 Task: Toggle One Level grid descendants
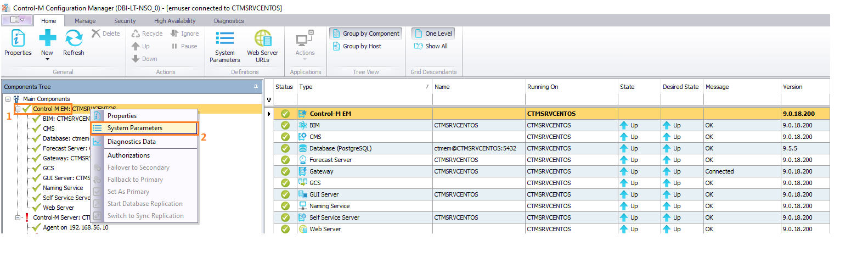(x=433, y=33)
